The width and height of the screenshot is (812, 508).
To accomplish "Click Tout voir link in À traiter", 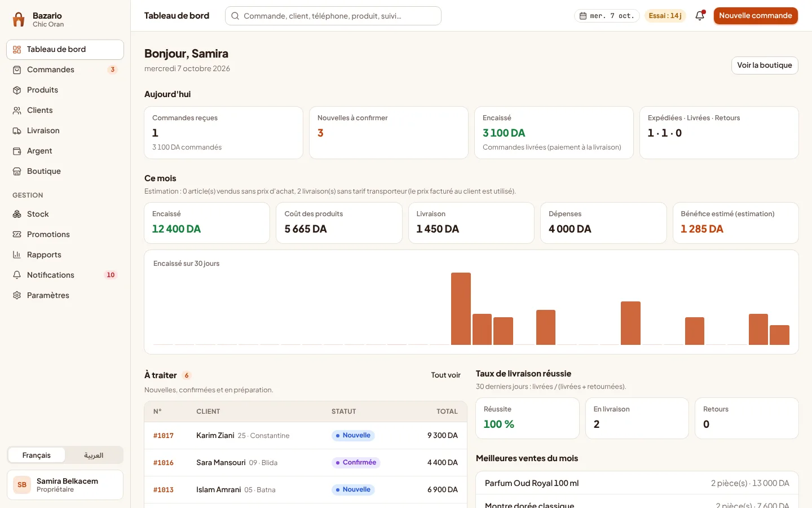I will (446, 375).
